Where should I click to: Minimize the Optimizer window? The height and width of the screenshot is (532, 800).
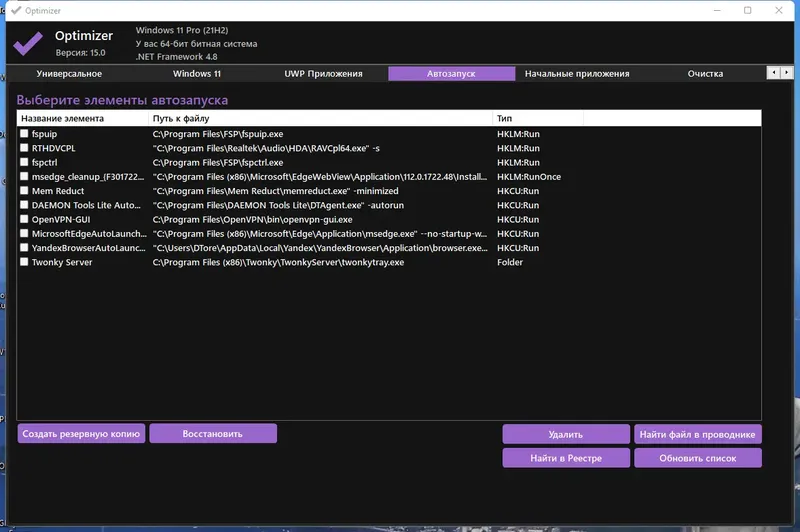click(x=717, y=10)
